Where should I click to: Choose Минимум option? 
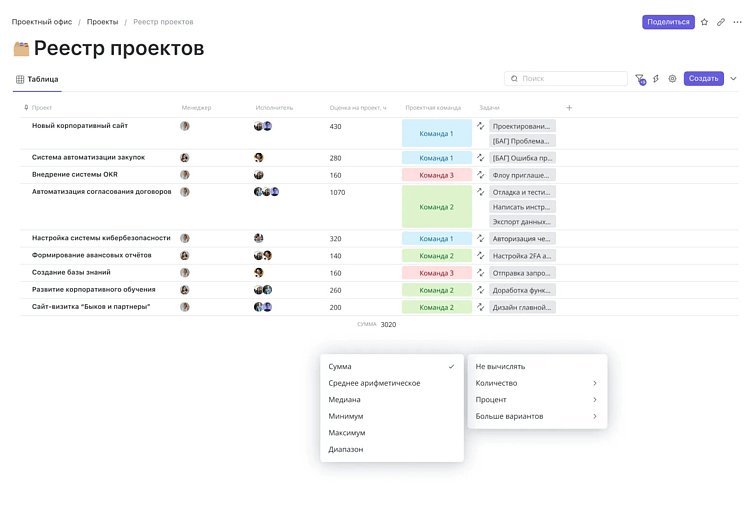coord(392,416)
